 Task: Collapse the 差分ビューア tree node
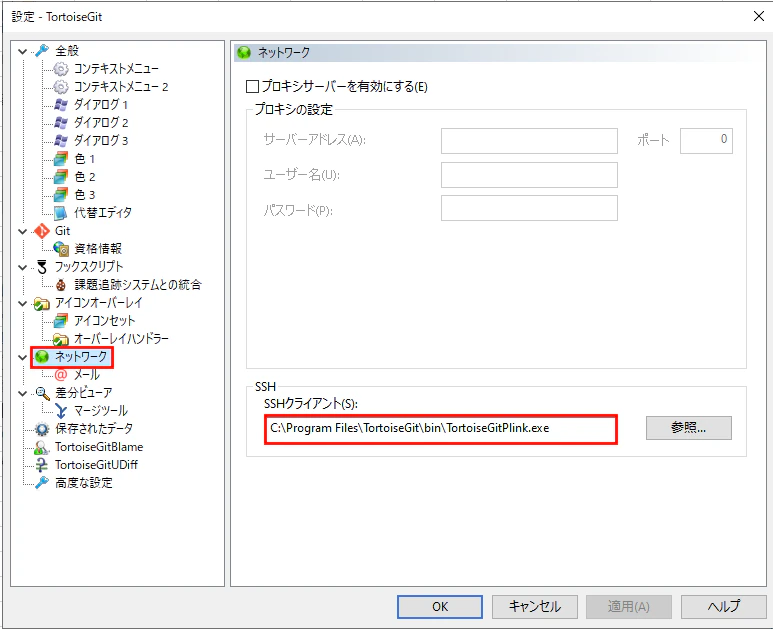click(22, 393)
